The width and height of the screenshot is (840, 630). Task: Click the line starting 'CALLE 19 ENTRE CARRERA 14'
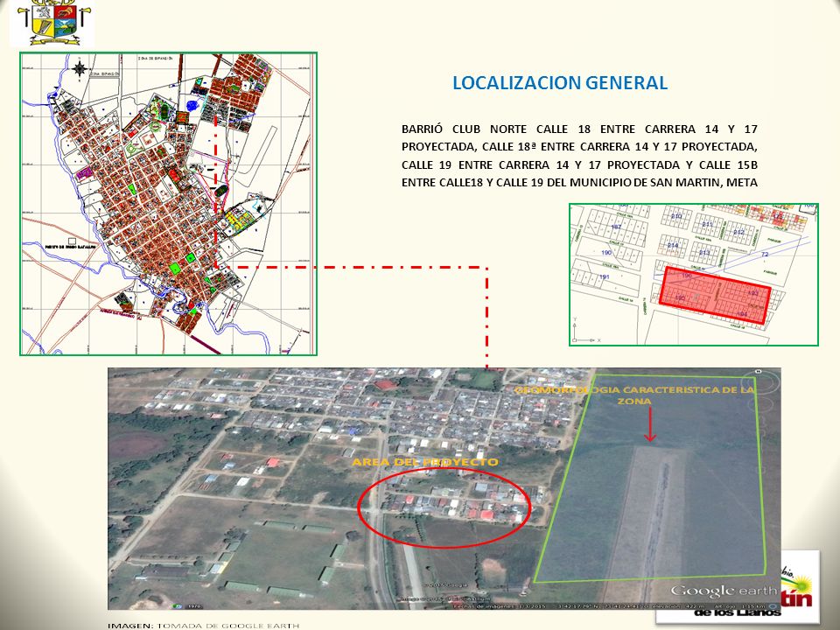click(x=579, y=164)
